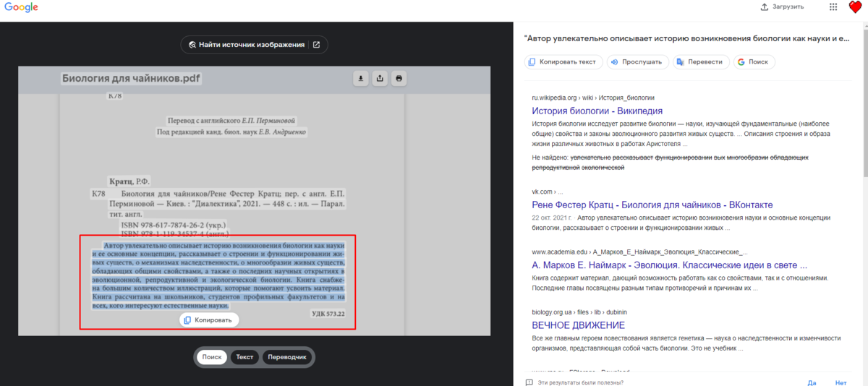Open the Google apps grid

833,7
